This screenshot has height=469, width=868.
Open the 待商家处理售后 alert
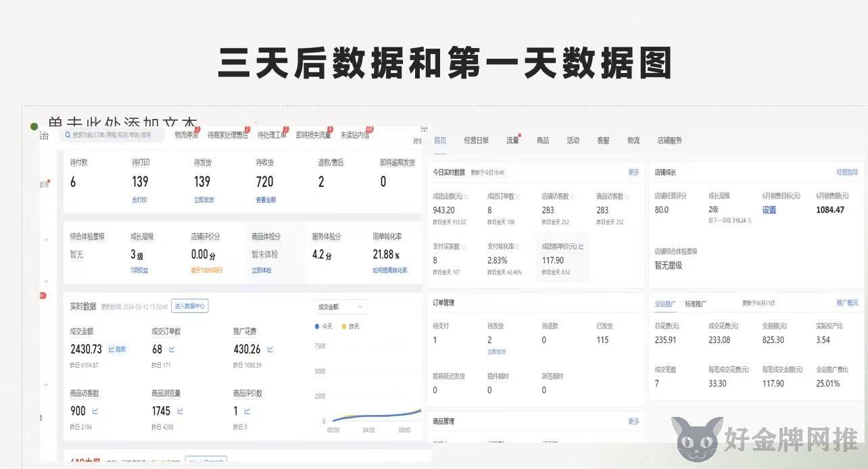[228, 135]
